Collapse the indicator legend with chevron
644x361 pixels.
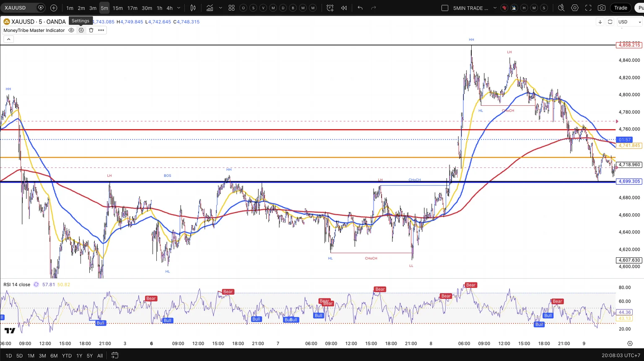(8, 39)
